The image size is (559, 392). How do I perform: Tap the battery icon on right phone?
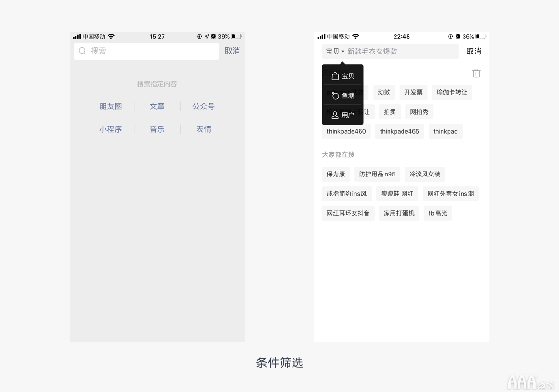coord(481,36)
